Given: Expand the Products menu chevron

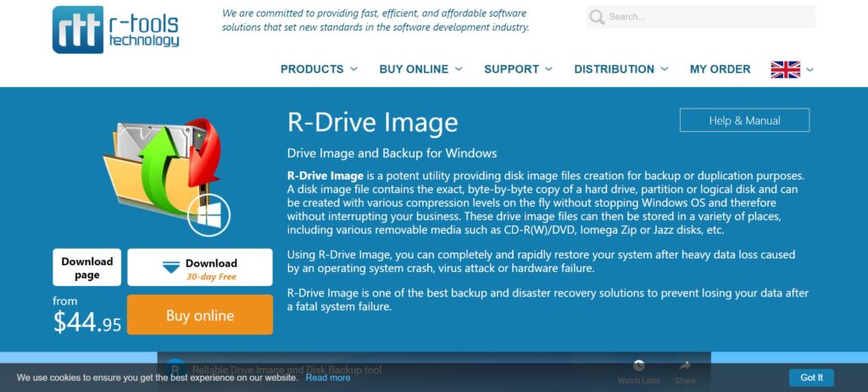Looking at the screenshot, I should (x=353, y=69).
